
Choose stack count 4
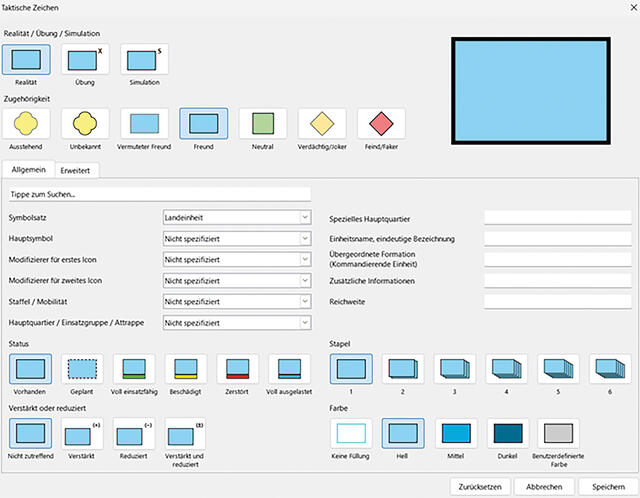pos(507,369)
